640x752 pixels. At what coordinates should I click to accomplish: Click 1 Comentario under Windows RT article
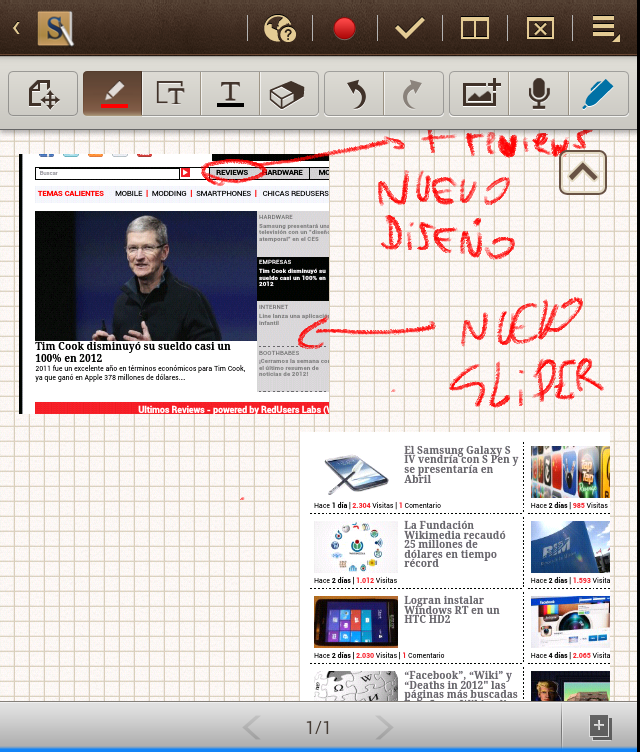(423, 655)
